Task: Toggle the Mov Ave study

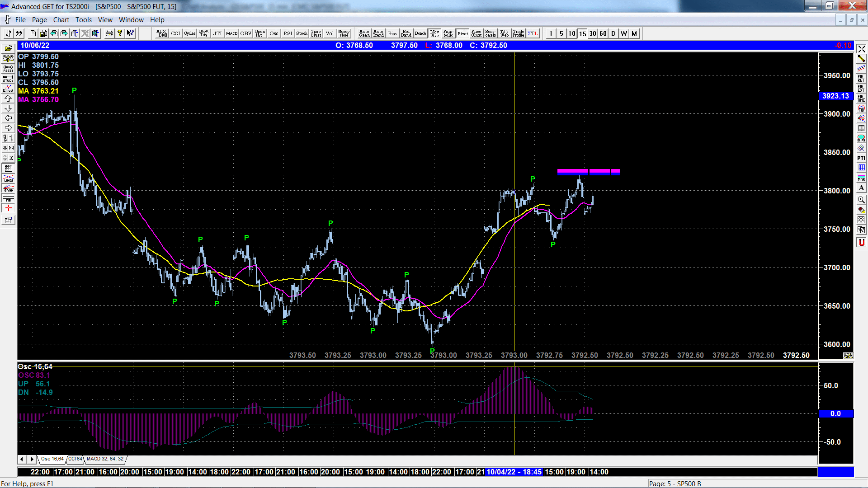Action: [x=435, y=33]
